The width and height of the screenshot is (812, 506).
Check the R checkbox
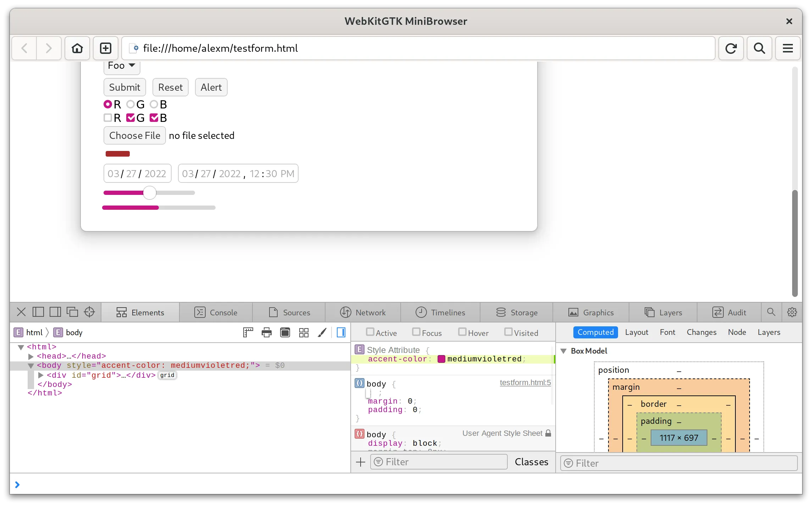click(108, 118)
